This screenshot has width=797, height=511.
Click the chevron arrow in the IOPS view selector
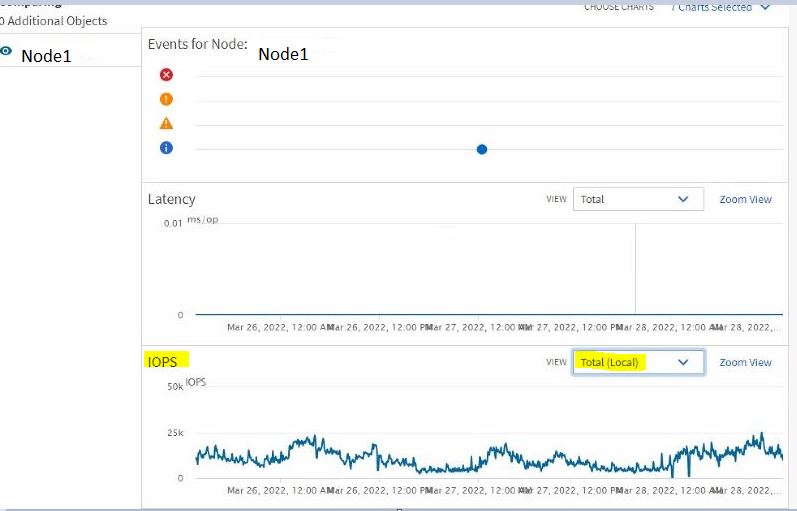point(684,362)
